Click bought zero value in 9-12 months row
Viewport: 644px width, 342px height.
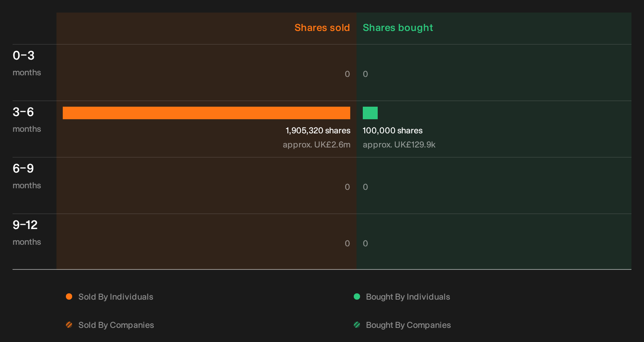point(366,244)
